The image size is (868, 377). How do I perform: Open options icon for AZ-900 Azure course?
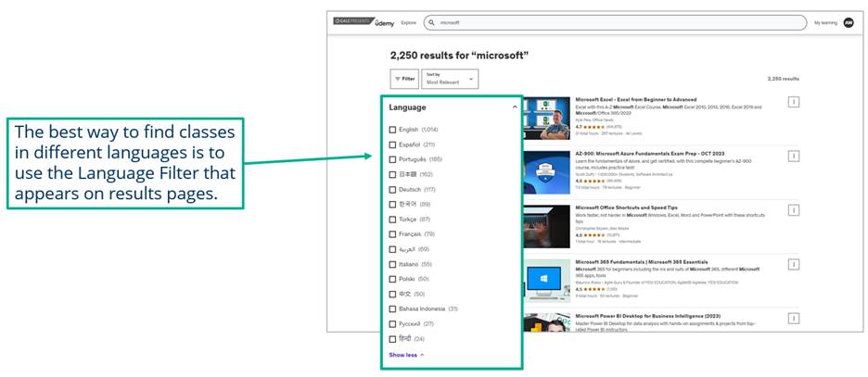793,156
